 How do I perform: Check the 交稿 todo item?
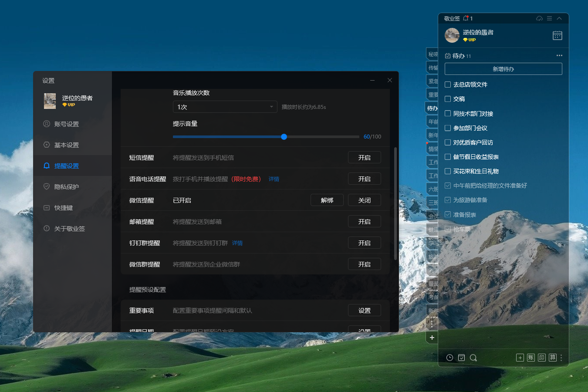pyautogui.click(x=447, y=99)
